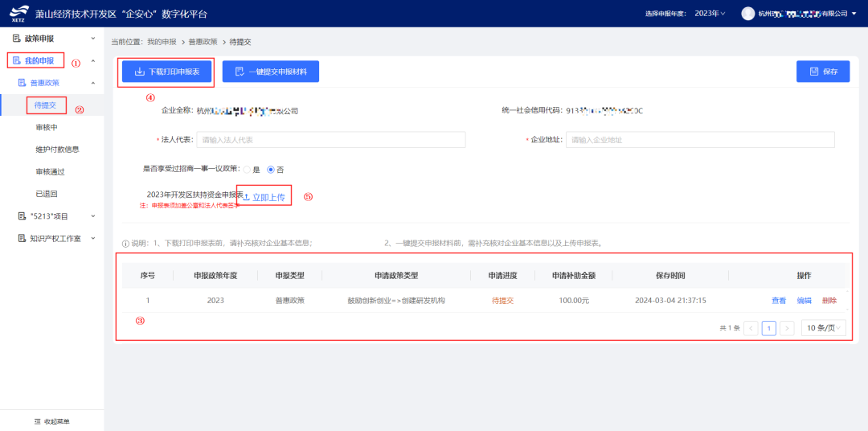Click the 政策申报 document icon in the sidebar
The height and width of the screenshot is (431, 868).
click(x=16, y=39)
